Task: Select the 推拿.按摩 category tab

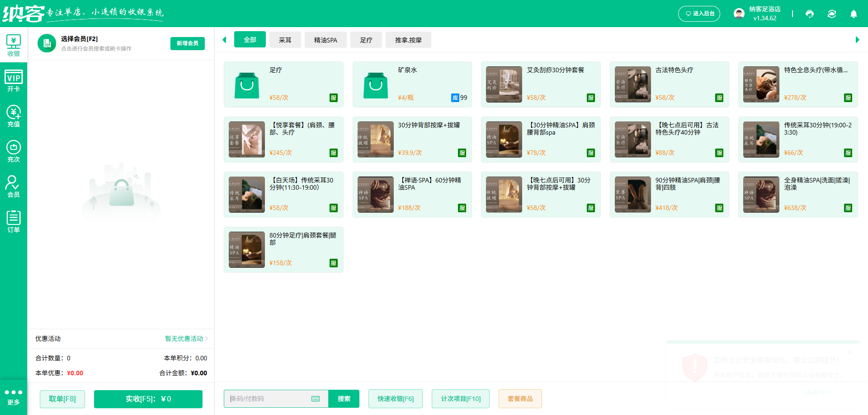Action: (x=408, y=40)
